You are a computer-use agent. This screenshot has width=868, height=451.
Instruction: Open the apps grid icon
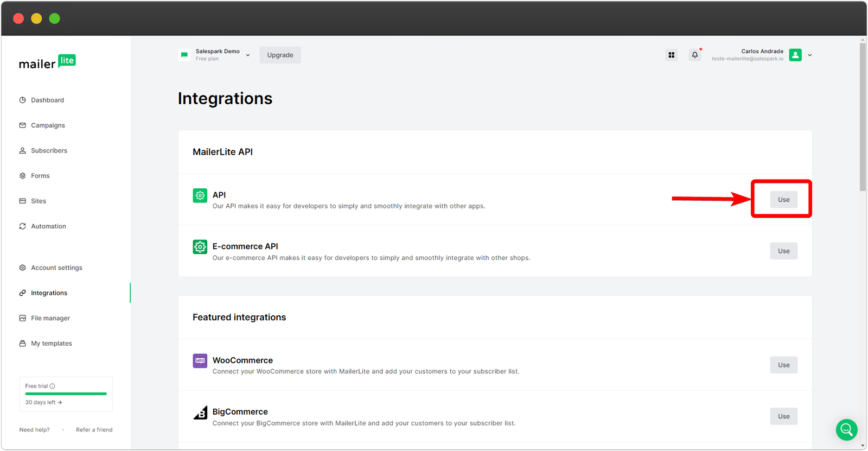pyautogui.click(x=671, y=55)
